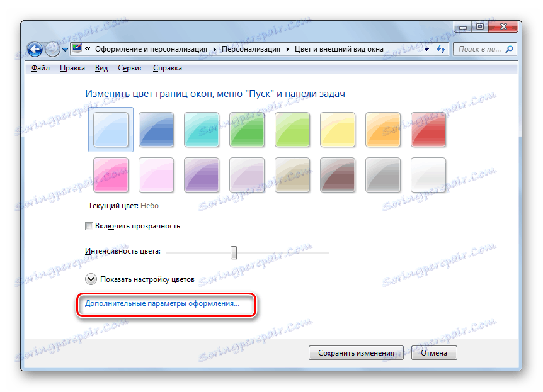Click 'Сохранить изменения' button

(356, 353)
